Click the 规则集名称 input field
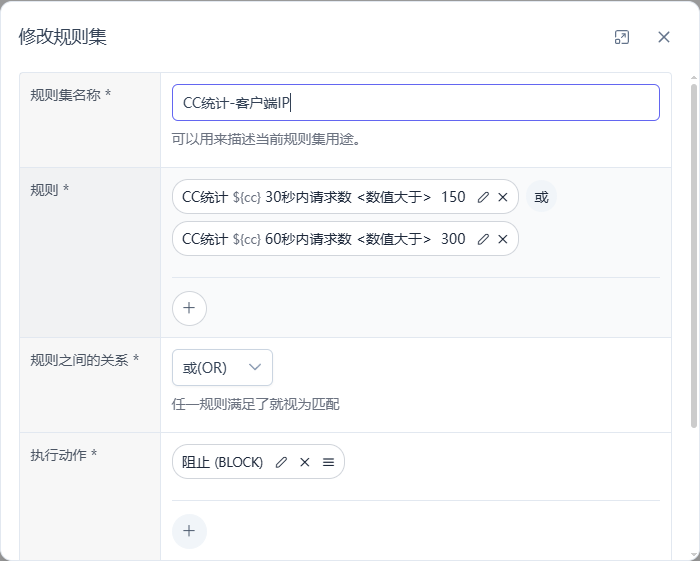 coord(416,102)
